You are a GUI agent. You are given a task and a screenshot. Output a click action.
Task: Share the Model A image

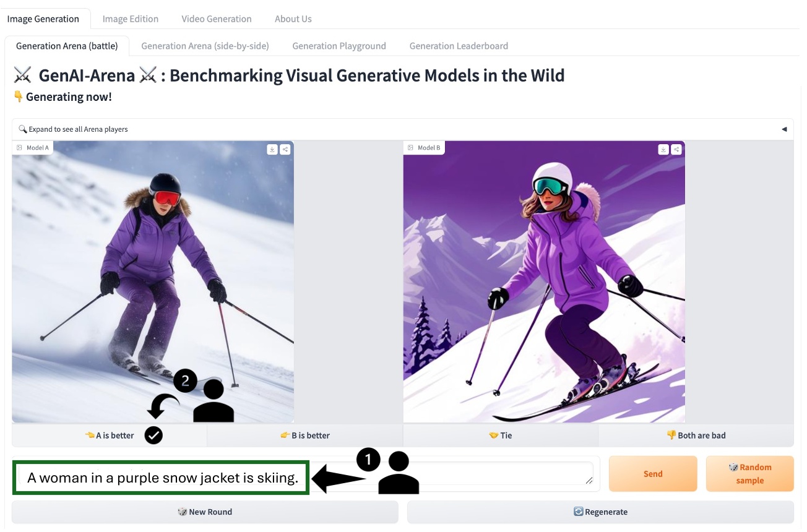tap(285, 149)
